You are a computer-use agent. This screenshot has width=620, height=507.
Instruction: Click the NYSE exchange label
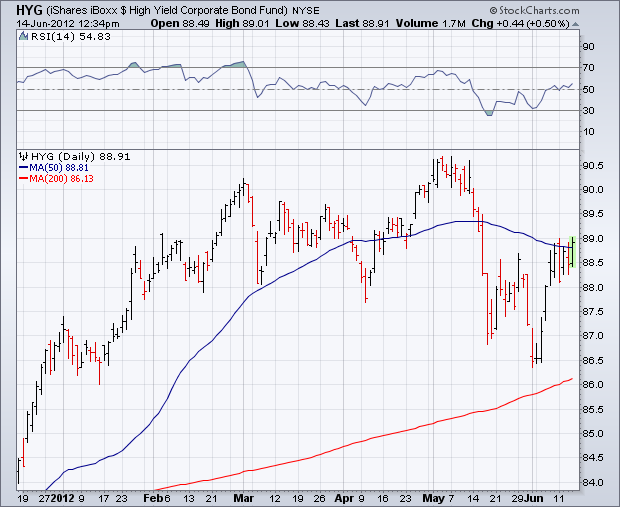pos(306,11)
